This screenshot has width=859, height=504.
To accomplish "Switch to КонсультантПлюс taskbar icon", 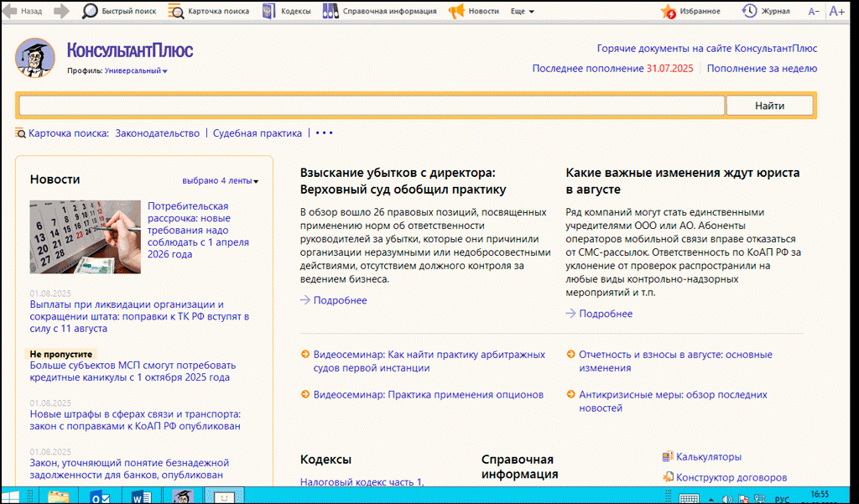I will tap(183, 496).
